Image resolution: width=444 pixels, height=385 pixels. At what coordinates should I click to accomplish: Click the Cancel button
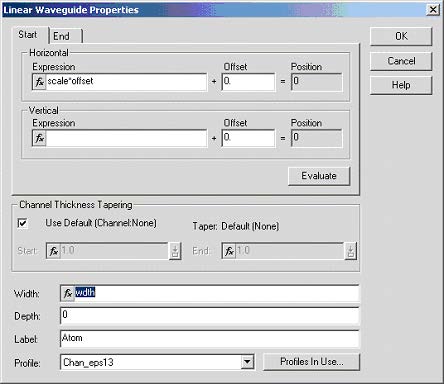click(401, 61)
